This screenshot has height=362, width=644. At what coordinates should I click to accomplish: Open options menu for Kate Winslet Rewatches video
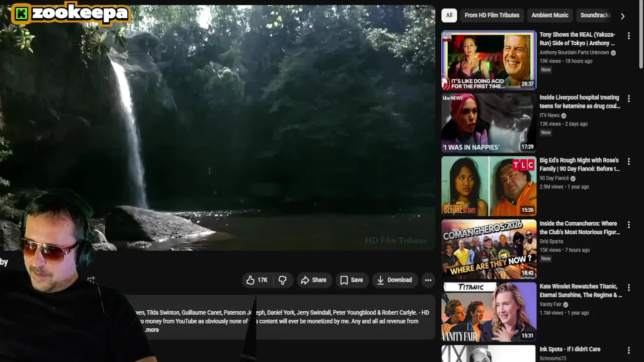pyautogui.click(x=628, y=287)
